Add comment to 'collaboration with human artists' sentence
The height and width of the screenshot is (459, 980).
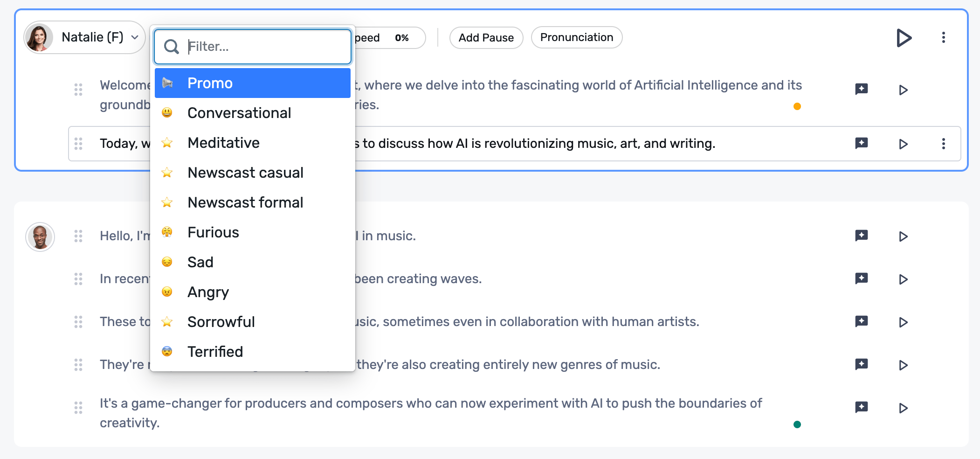(x=862, y=321)
